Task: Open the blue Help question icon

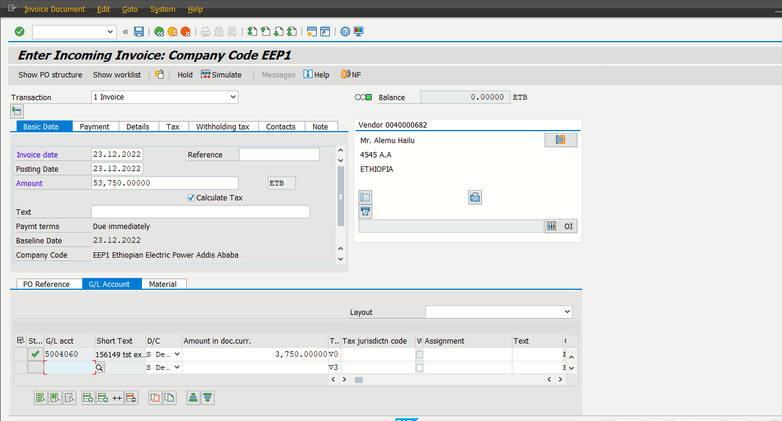Action: 345,32
